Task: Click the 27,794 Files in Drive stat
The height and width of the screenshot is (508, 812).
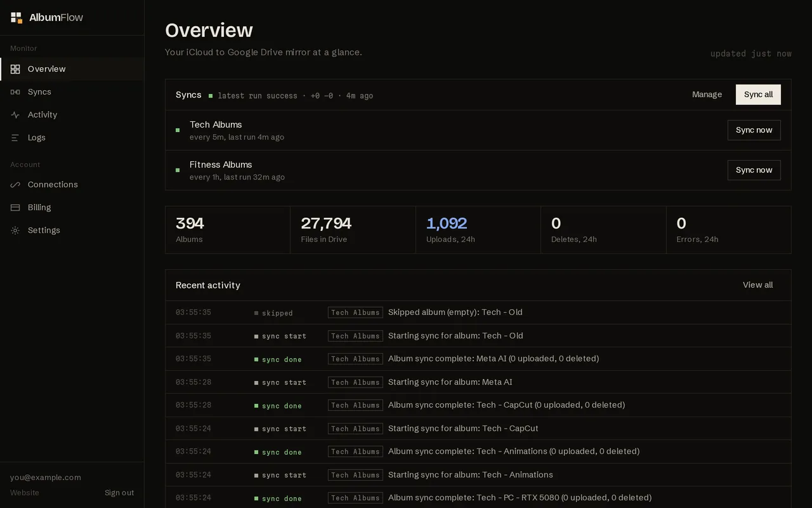Action: click(353, 230)
